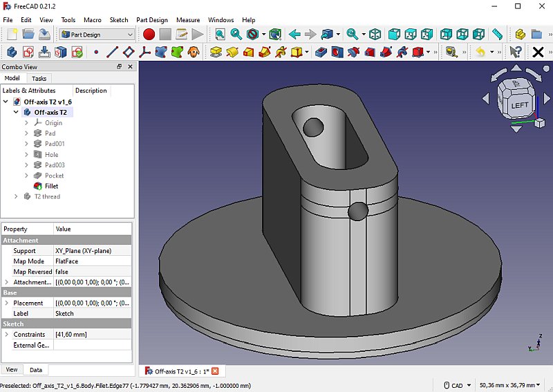Select the Pad003 feature in tree
Image resolution: width=553 pixels, height=392 pixels.
point(55,165)
